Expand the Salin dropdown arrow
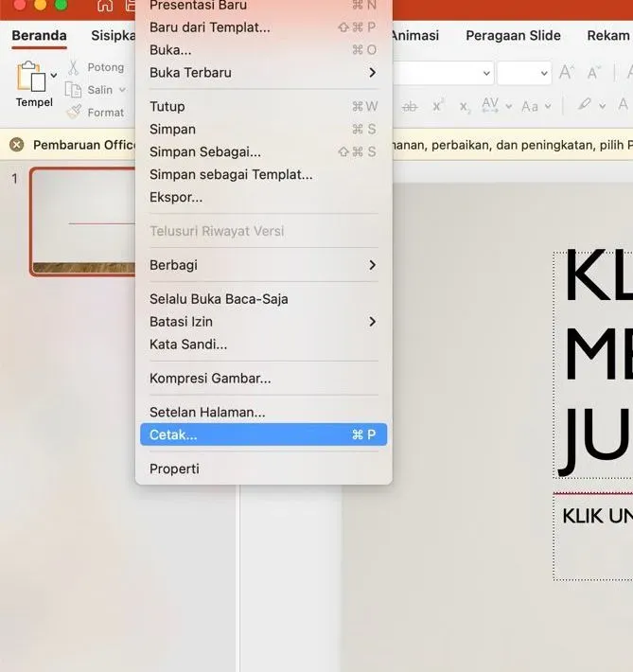The height and width of the screenshot is (672, 633). pos(122,90)
